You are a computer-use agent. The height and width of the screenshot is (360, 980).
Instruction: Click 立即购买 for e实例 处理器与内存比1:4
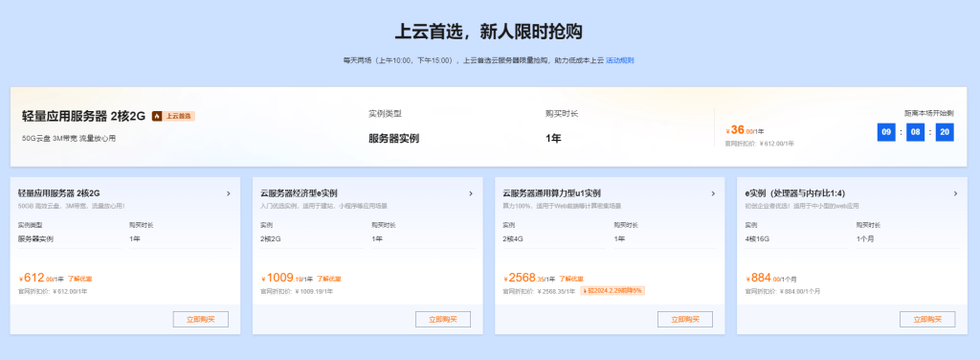tap(927, 320)
